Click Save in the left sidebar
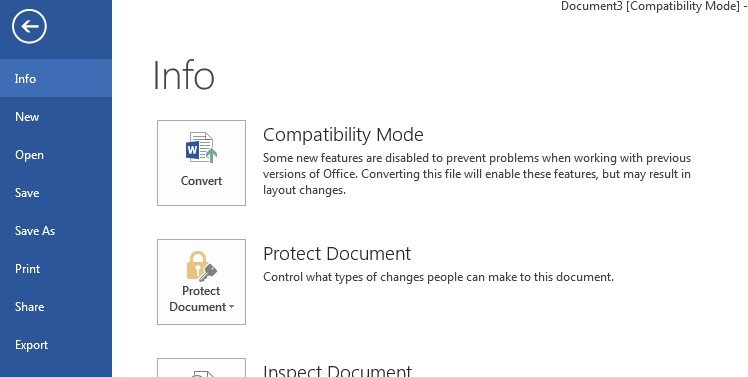 [x=56, y=193]
